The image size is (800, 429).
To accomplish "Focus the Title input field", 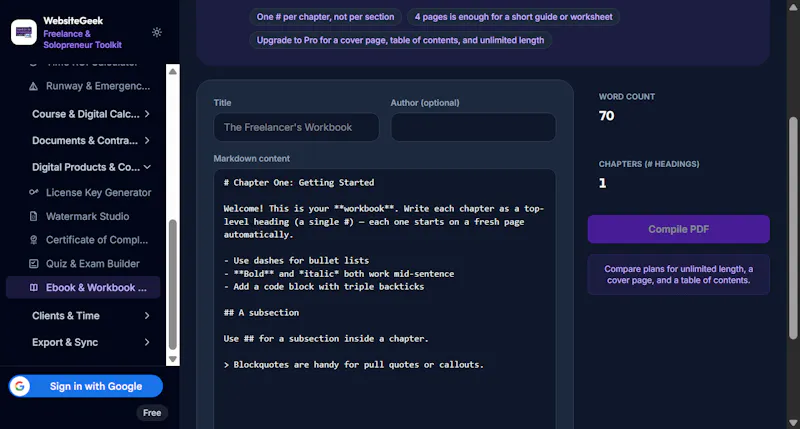I will [296, 127].
